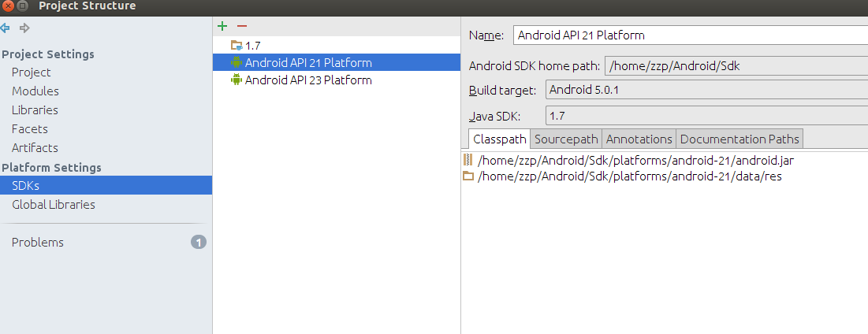868x334 pixels.
Task: Select Android API 21 Platform entry
Action: click(x=337, y=62)
